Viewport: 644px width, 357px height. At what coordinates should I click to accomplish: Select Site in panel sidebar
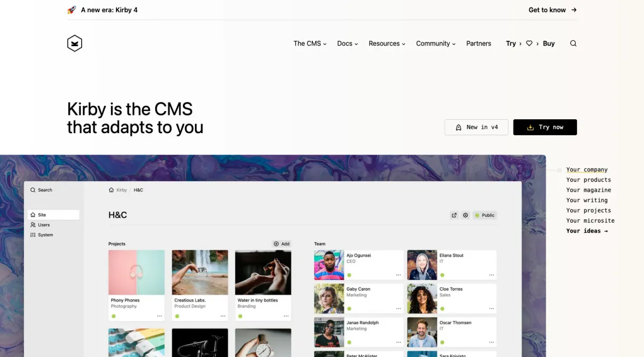pos(54,215)
